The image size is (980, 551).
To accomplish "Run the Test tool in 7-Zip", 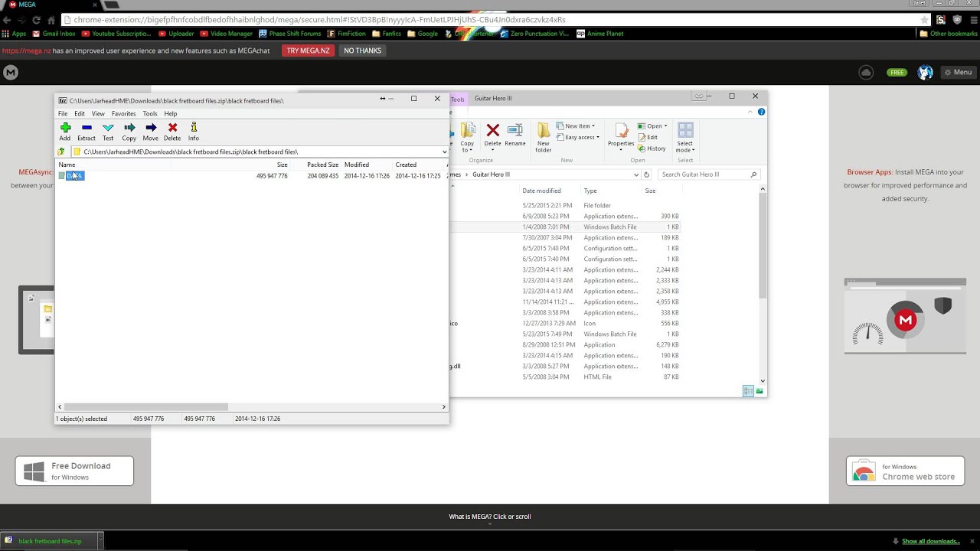I will pos(108,132).
